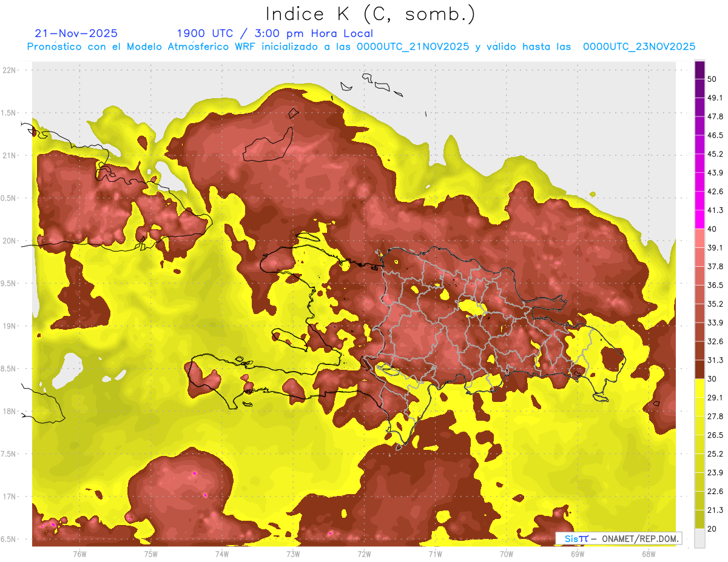Click the "1900 UTC / 3:00 pm Hora Local" text
The image size is (728, 562).
(x=275, y=33)
